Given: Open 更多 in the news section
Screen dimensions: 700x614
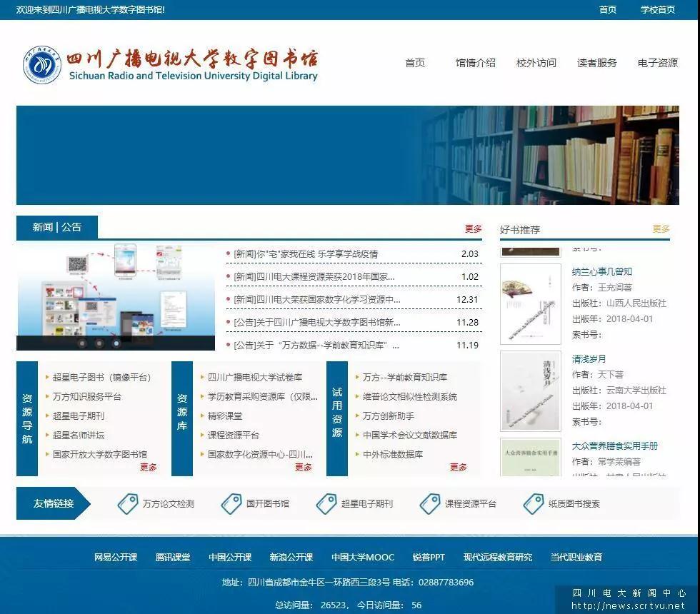Looking at the screenshot, I should (473, 229).
